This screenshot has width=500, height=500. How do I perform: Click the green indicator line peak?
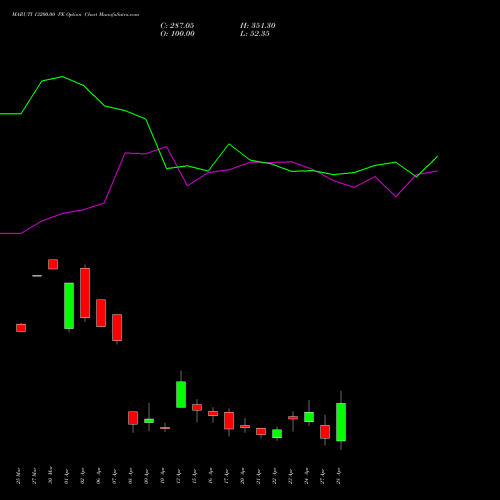[63, 77]
